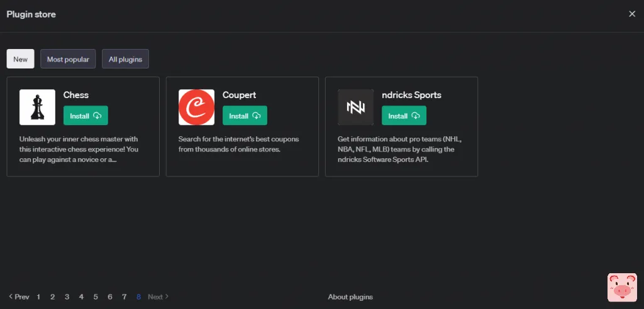Click the Coupert plugin description text
Image resolution: width=644 pixels, height=309 pixels.
tap(238, 144)
